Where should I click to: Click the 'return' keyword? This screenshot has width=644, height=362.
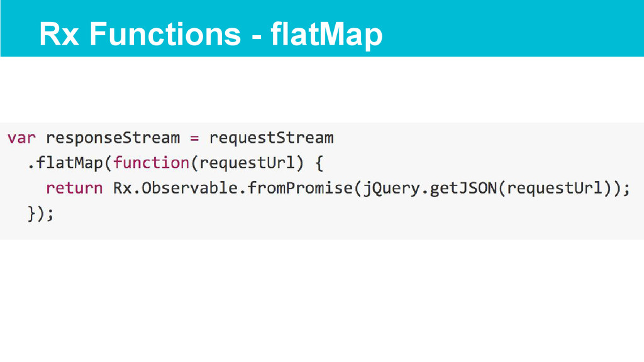tap(74, 189)
